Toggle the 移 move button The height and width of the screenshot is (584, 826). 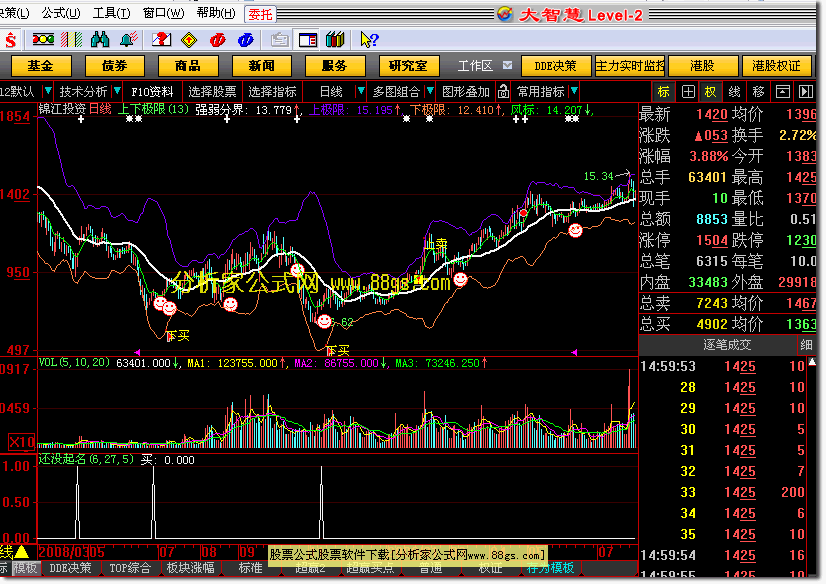point(758,92)
